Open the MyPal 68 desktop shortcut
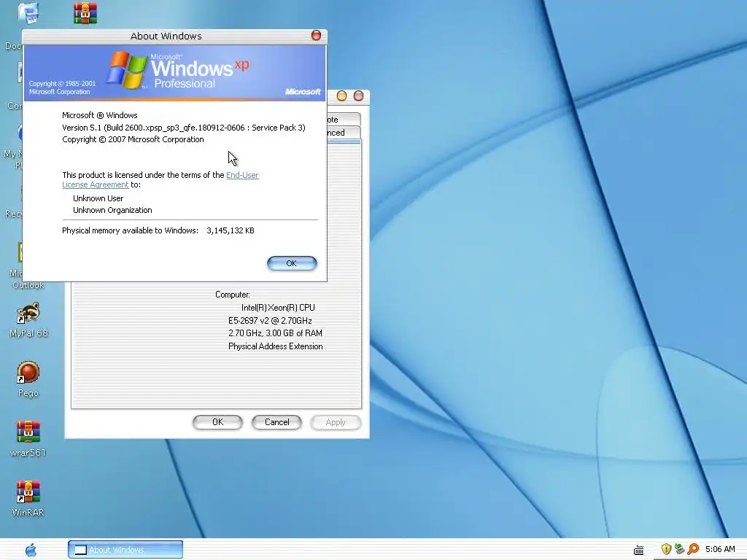 coord(28,321)
